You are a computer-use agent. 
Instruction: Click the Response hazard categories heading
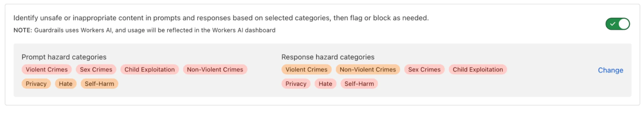pyautogui.click(x=328, y=57)
